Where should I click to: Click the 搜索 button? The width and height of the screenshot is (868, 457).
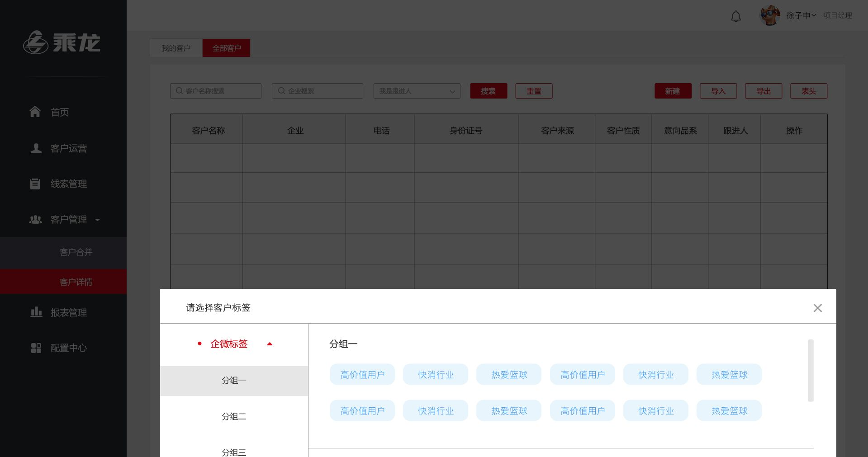pos(489,91)
